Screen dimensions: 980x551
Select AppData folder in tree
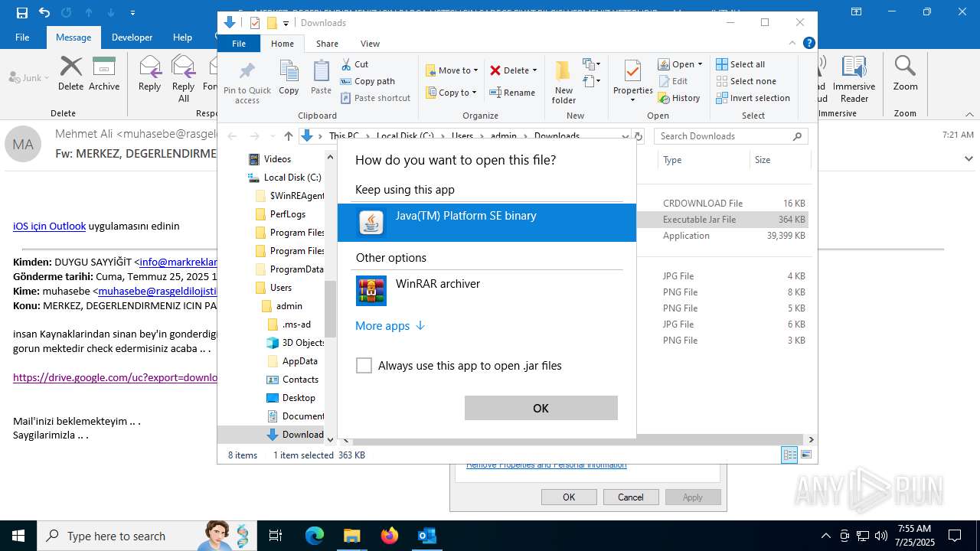(x=292, y=361)
